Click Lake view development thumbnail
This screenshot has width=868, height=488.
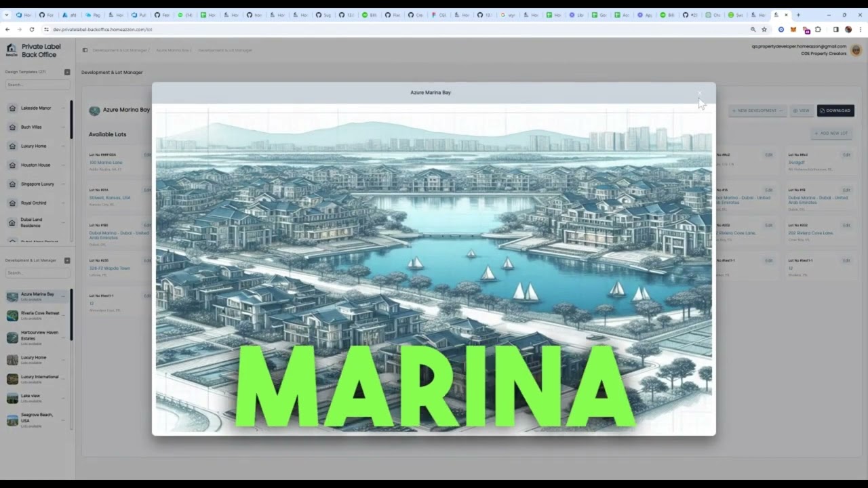[12, 398]
